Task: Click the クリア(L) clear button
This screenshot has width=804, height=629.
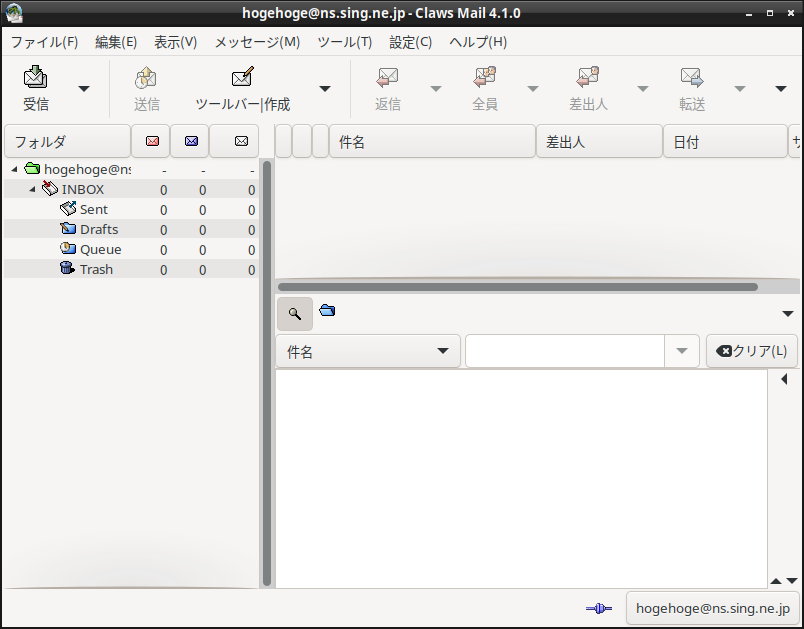Action: point(752,351)
